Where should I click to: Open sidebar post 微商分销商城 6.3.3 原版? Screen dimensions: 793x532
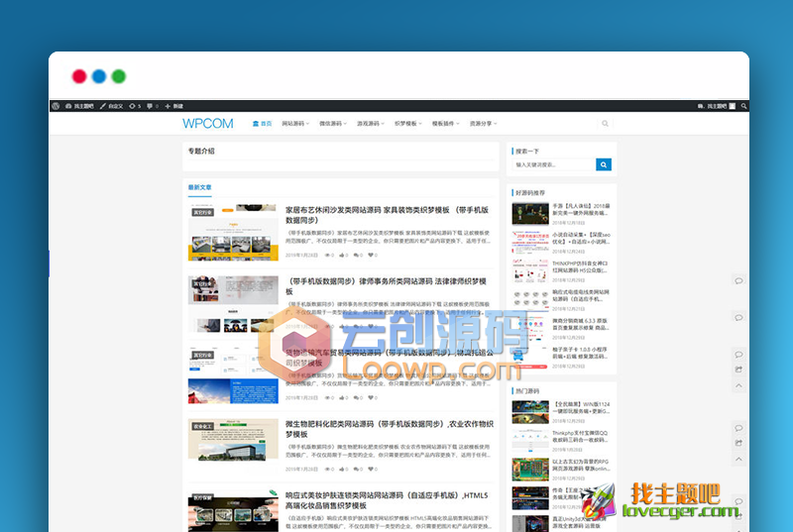tap(581, 324)
